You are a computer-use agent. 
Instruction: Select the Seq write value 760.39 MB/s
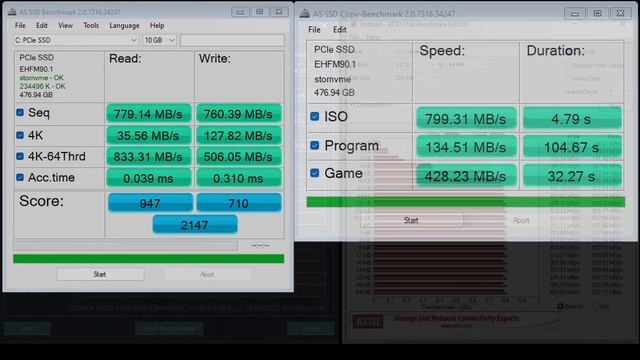click(x=238, y=114)
